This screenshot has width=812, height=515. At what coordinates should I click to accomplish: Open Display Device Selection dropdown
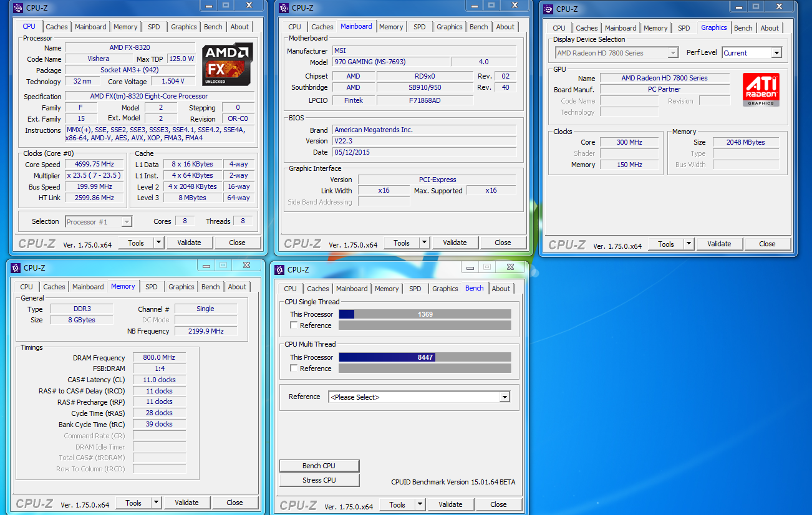pyautogui.click(x=616, y=53)
